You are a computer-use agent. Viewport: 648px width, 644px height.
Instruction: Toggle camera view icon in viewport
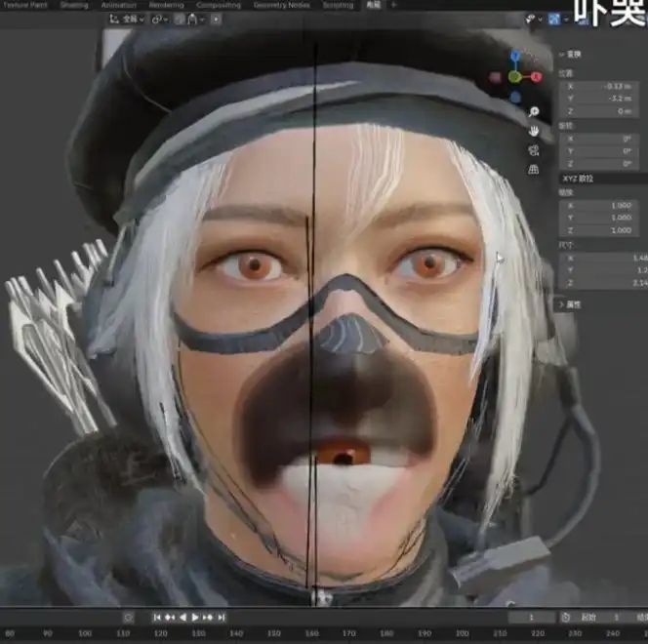[x=534, y=150]
